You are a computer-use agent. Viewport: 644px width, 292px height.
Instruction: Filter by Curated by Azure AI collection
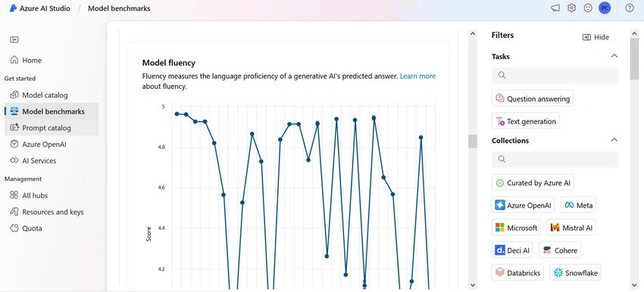(x=533, y=183)
